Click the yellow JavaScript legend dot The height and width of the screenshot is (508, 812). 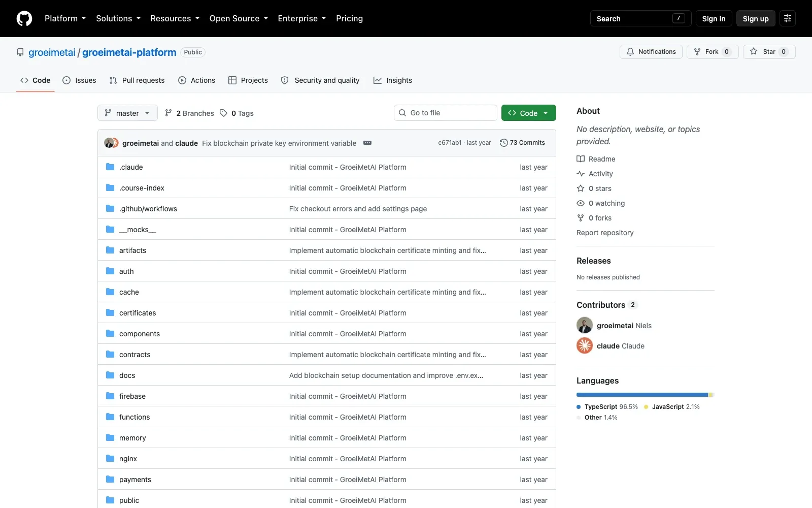(646, 407)
